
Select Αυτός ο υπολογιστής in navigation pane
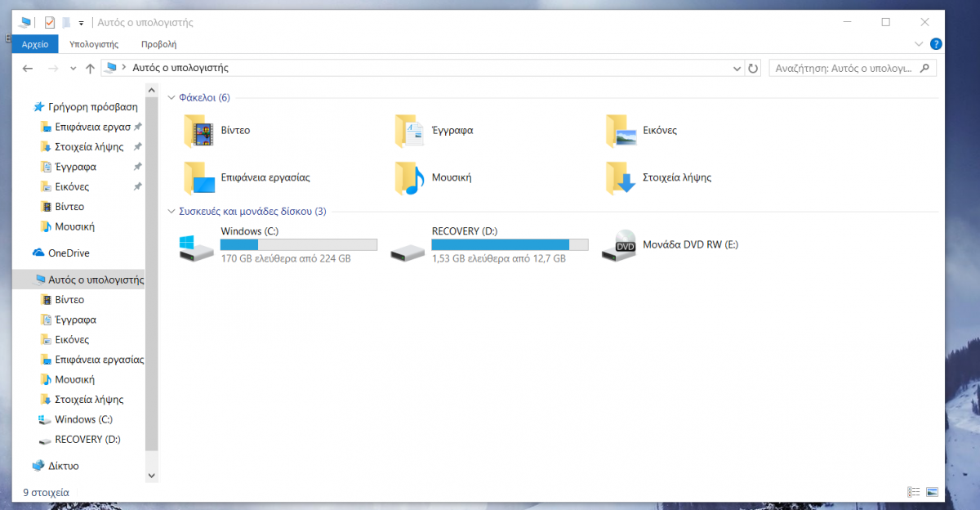[x=78, y=280]
